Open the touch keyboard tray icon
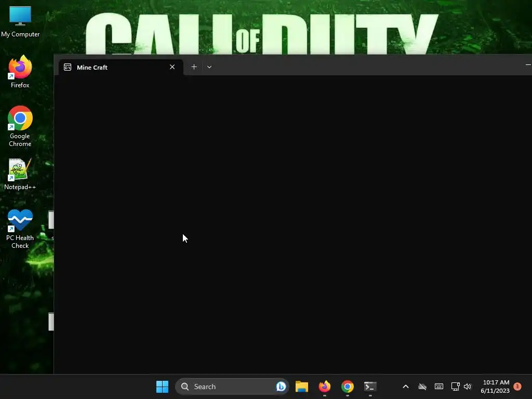Screen dimensions: 532x399 438,387
